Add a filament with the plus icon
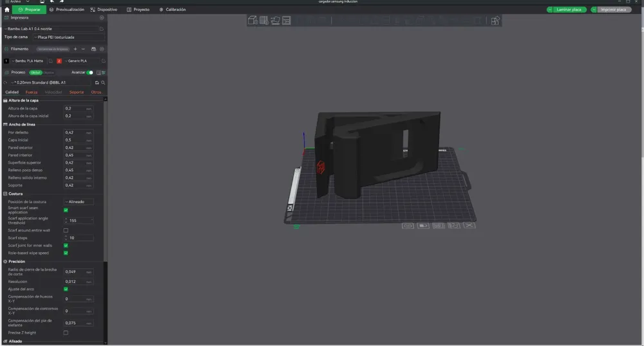The width and height of the screenshot is (644, 346). click(x=75, y=49)
